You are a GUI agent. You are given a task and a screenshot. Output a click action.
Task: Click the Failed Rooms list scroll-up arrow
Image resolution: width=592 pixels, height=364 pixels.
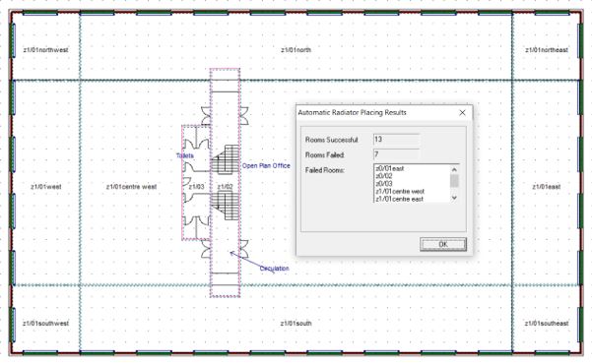pos(454,170)
